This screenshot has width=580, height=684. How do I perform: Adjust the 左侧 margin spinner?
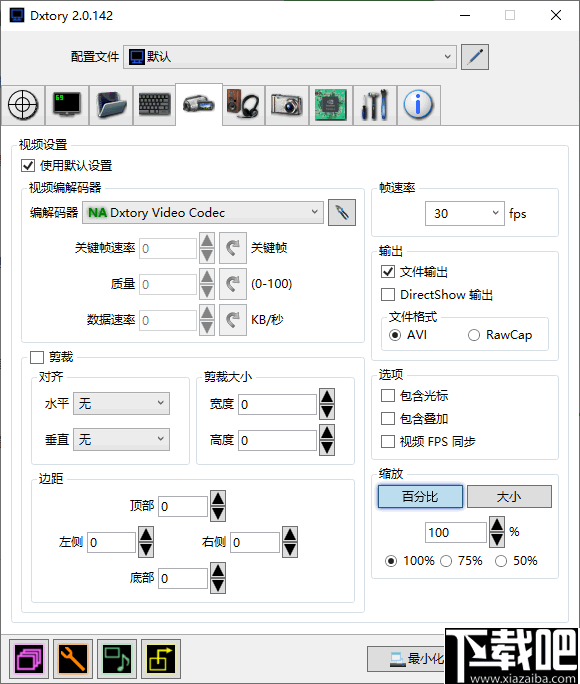146,542
